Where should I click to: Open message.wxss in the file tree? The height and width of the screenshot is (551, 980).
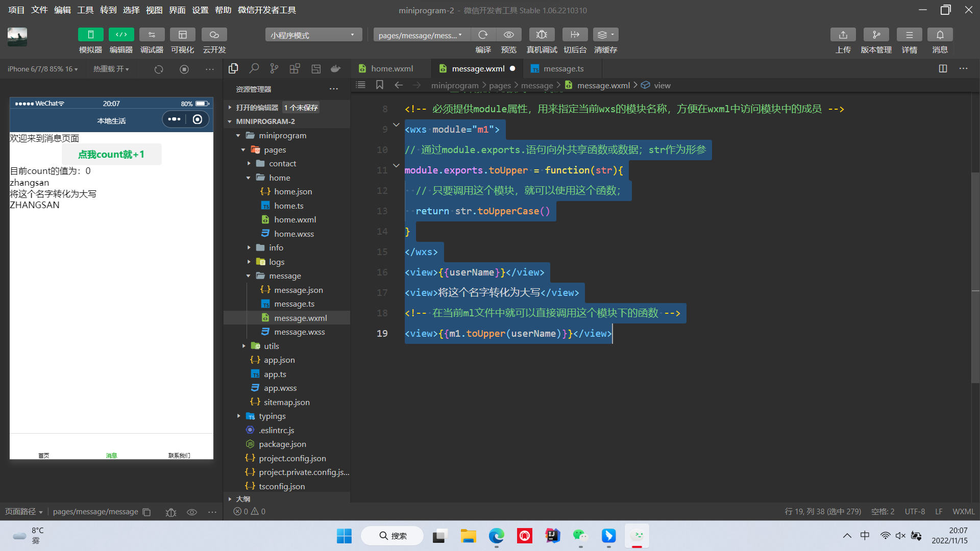pos(299,332)
